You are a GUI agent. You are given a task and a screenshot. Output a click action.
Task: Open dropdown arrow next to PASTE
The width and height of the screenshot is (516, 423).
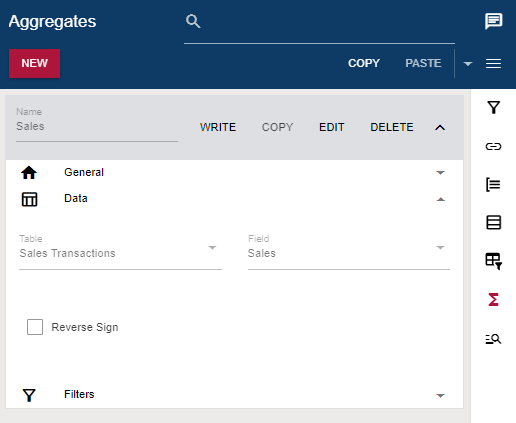(x=468, y=64)
